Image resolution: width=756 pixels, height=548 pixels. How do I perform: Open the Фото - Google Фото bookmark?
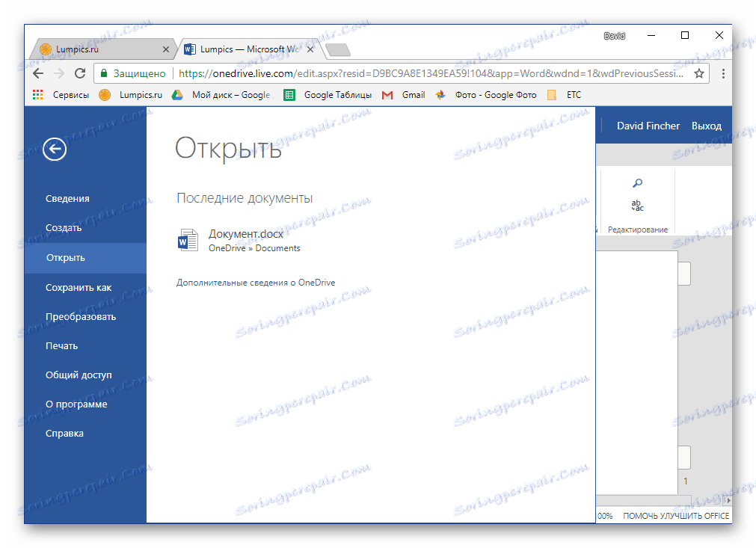[485, 95]
